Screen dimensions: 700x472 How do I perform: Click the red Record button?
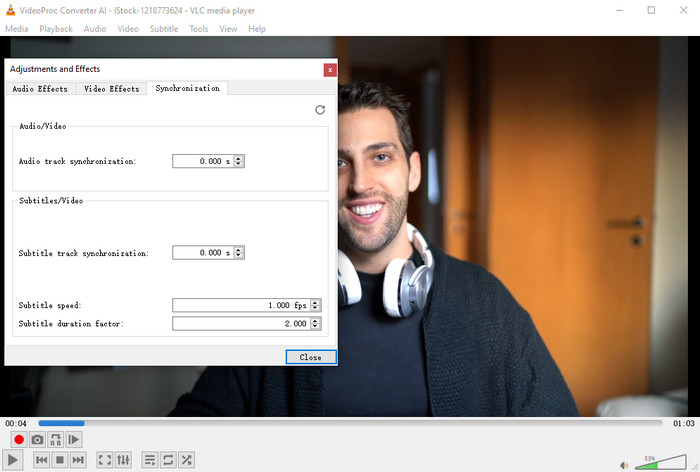tap(18, 440)
